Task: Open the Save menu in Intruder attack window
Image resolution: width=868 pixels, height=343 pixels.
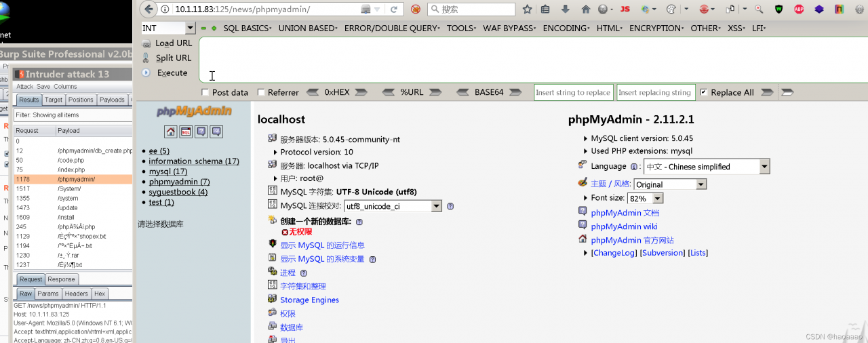Action: pos(43,87)
